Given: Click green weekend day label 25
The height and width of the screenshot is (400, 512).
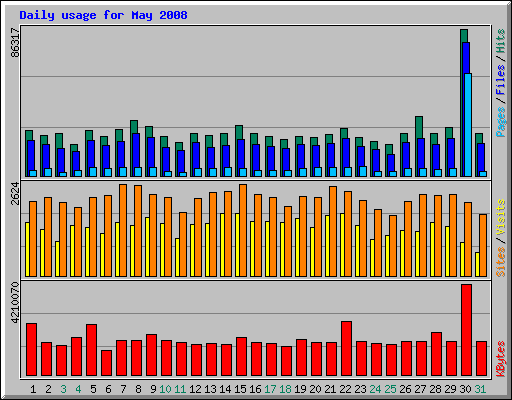Looking at the screenshot, I should 390,389.
